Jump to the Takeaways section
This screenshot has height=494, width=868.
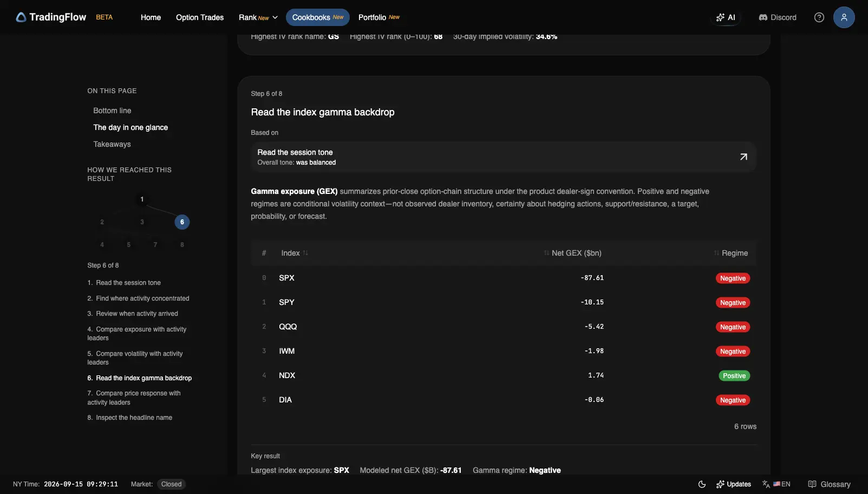pos(112,144)
